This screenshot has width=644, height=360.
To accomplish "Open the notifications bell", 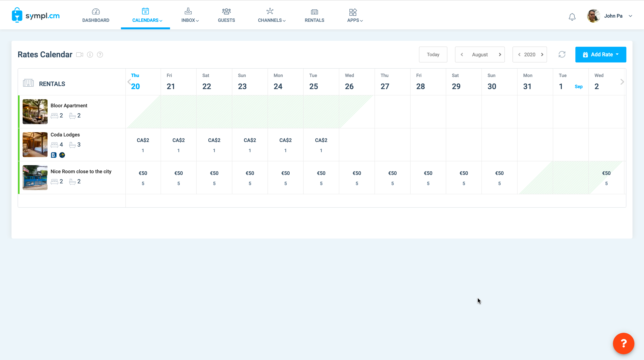I will (x=572, y=16).
